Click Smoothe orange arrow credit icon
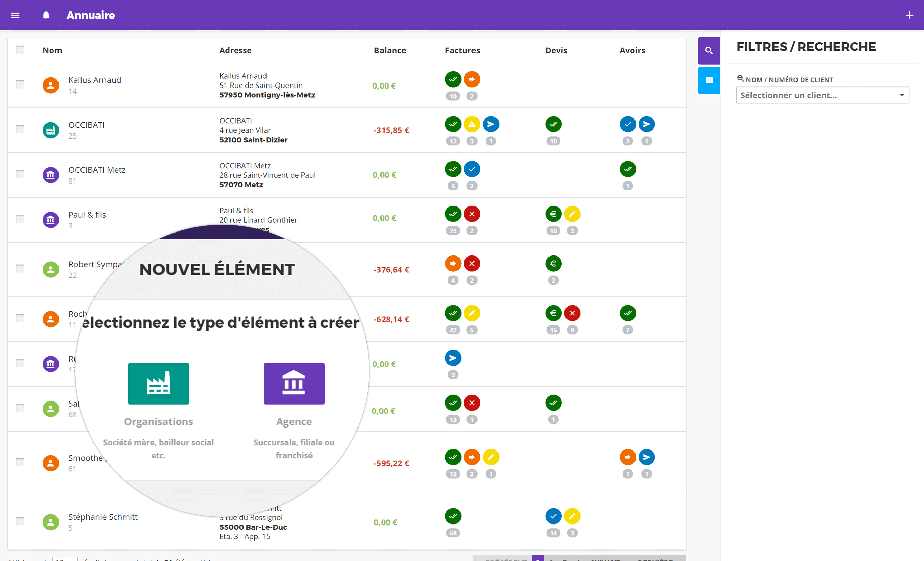The width and height of the screenshot is (924, 561). 628,457
